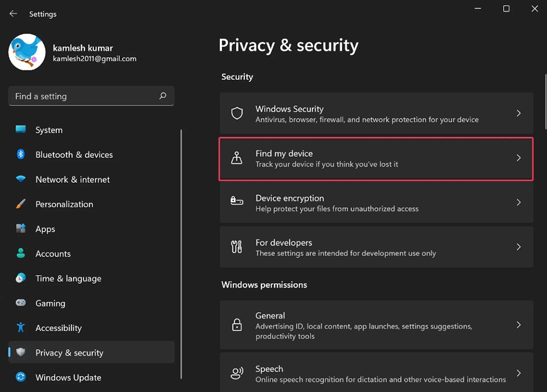
Task: Click the kamlesh kumar profile picture
Action: [x=27, y=52]
